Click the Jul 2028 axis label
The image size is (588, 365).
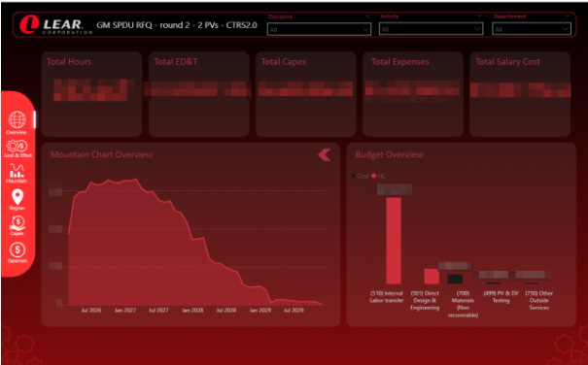(x=226, y=311)
